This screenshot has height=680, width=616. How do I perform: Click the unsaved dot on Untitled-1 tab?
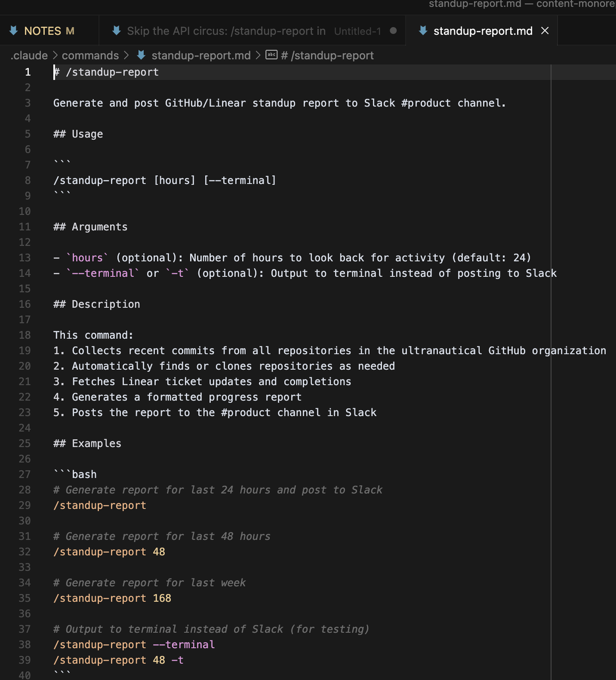pos(393,31)
